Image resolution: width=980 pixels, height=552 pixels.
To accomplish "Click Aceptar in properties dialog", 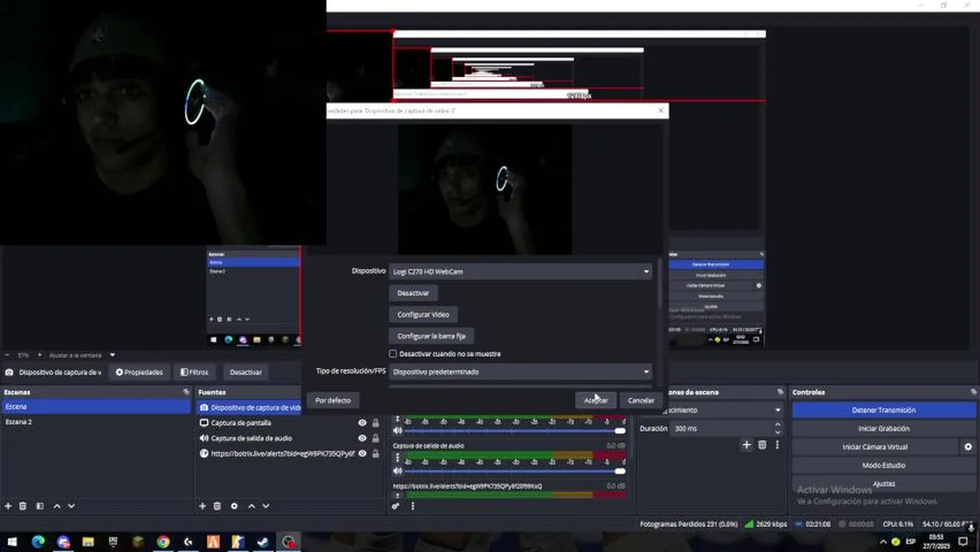I will tap(596, 400).
